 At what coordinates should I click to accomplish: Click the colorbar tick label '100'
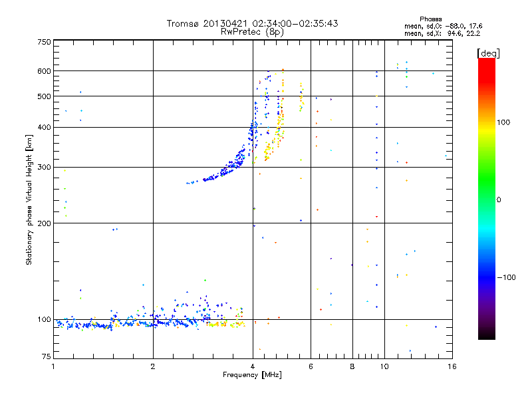pos(503,122)
